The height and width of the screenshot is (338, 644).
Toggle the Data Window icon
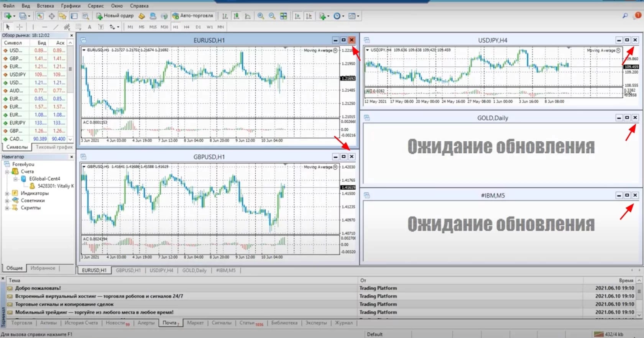coord(51,16)
